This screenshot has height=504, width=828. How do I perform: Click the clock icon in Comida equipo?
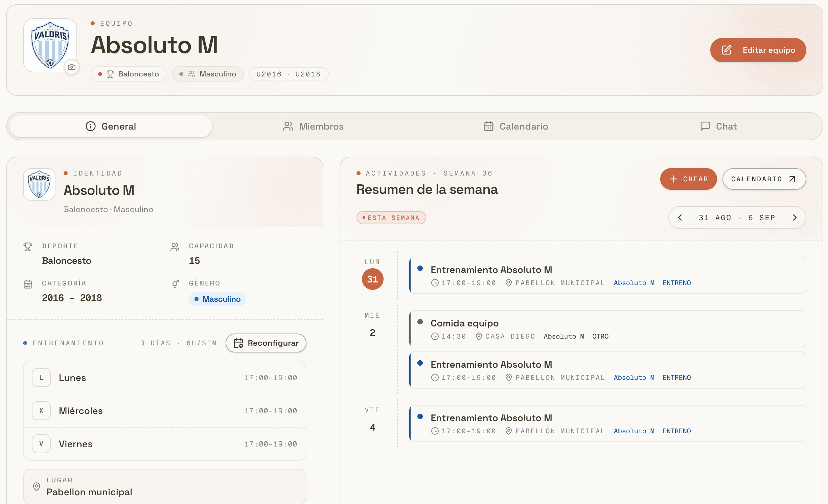click(435, 336)
